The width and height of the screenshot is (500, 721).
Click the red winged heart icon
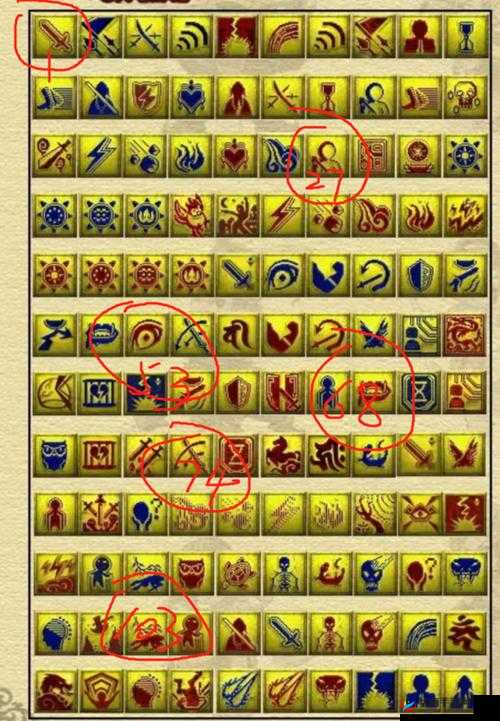tap(237, 156)
